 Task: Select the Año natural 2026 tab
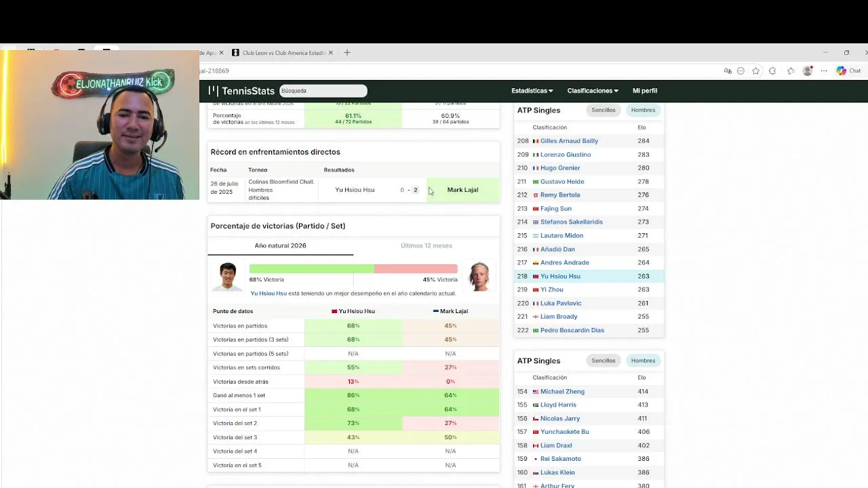coord(280,245)
